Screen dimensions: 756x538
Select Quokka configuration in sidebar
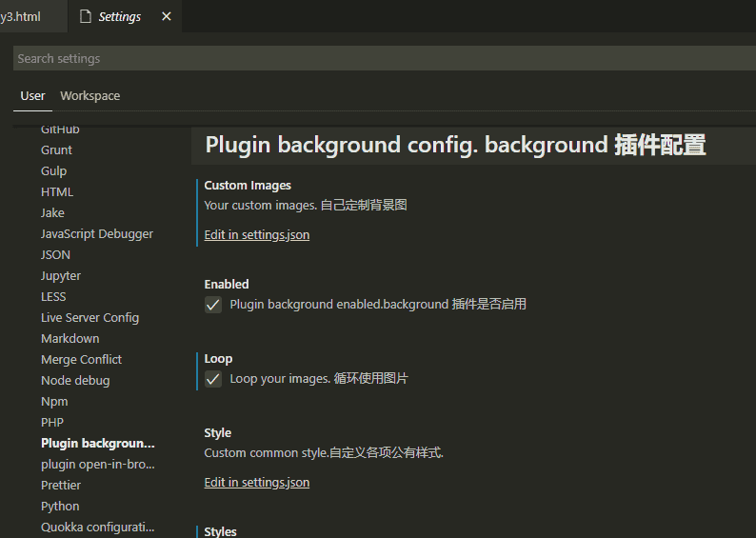[x=97, y=528]
